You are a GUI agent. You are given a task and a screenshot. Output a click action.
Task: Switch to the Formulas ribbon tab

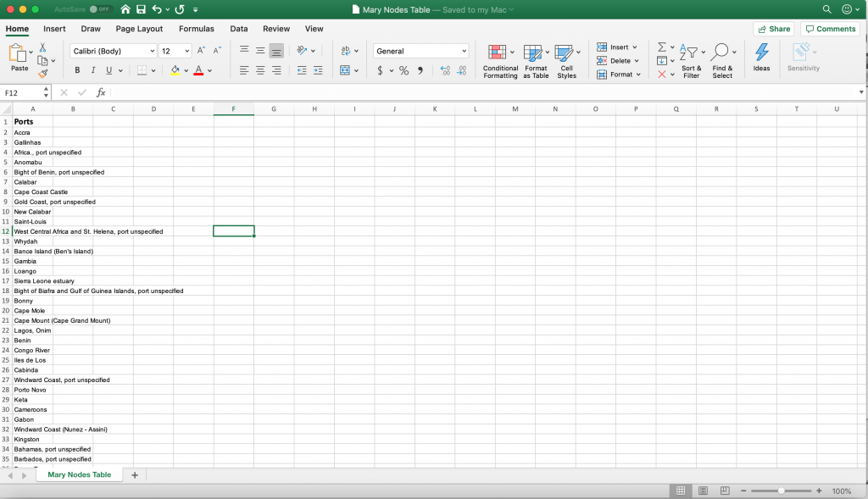[x=196, y=29]
